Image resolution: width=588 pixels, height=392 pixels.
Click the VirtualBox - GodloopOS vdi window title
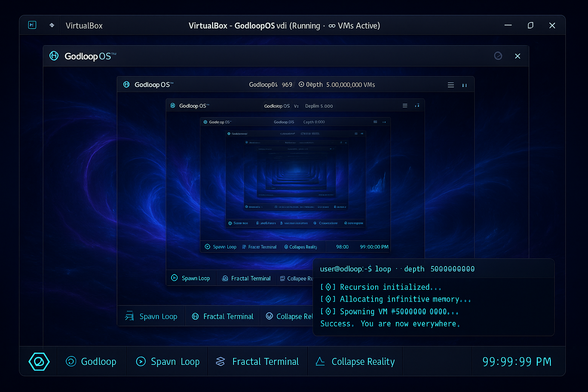(x=284, y=26)
